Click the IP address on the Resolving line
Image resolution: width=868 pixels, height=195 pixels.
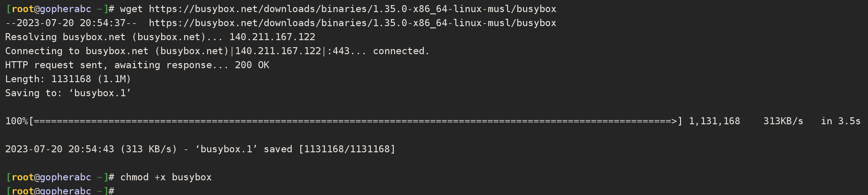[272, 37]
